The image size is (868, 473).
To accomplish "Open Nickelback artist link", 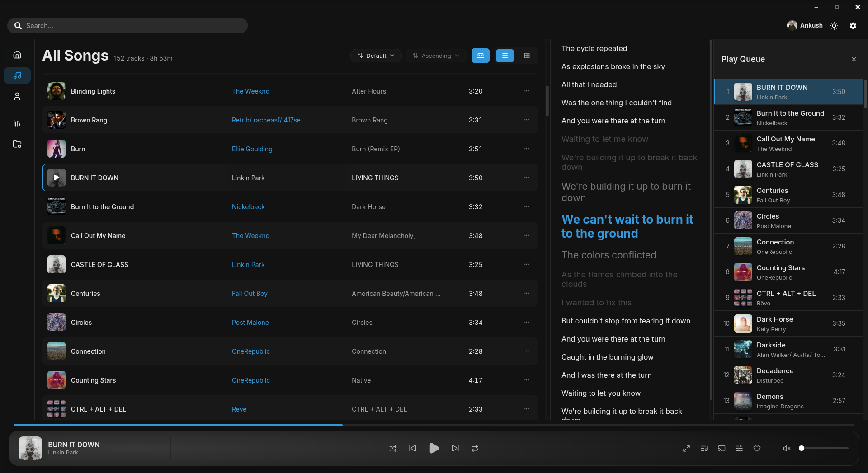I will click(248, 207).
